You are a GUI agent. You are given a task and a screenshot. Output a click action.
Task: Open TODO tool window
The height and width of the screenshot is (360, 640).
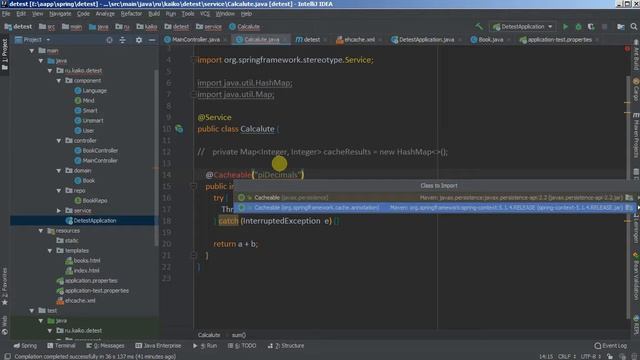242,346
